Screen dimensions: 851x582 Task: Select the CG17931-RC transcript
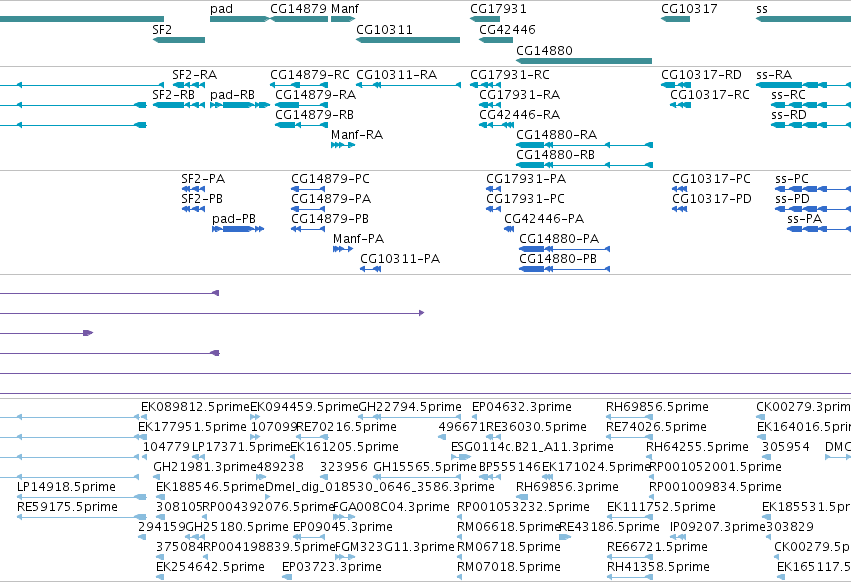coord(485,85)
